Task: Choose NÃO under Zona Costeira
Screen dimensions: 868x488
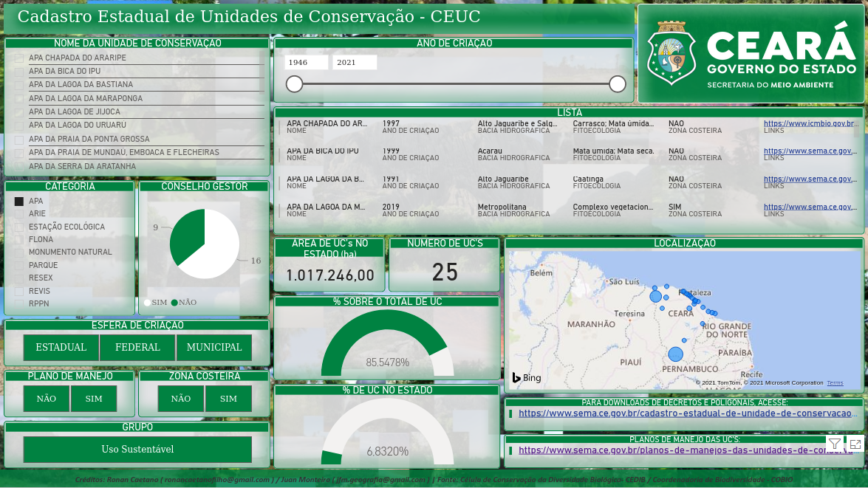Action: pos(181,399)
